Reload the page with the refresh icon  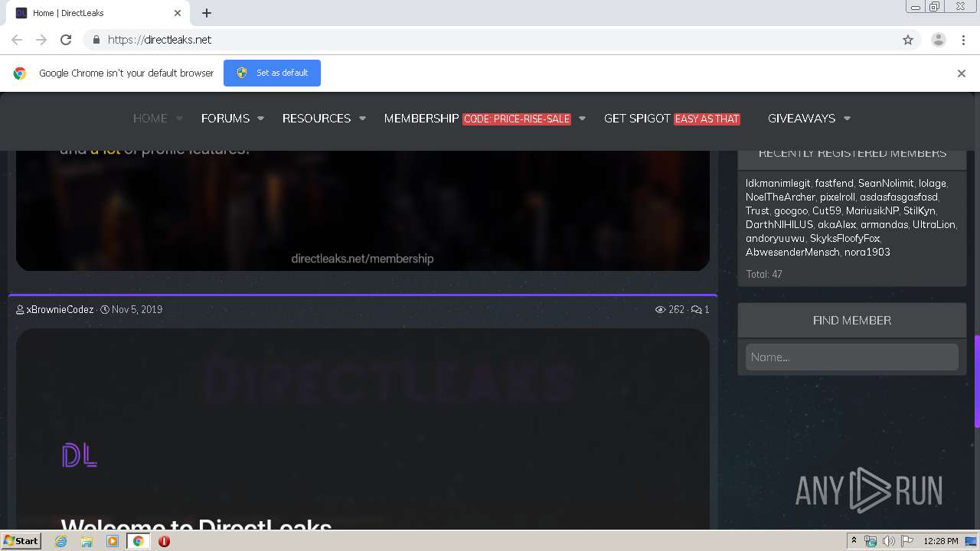(x=66, y=40)
